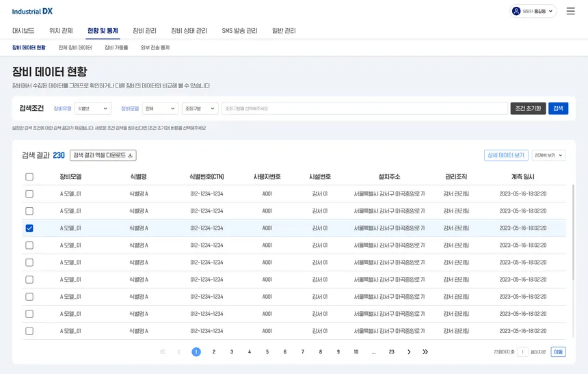
Task: Go to page 8 in pagination
Action: pyautogui.click(x=321, y=352)
